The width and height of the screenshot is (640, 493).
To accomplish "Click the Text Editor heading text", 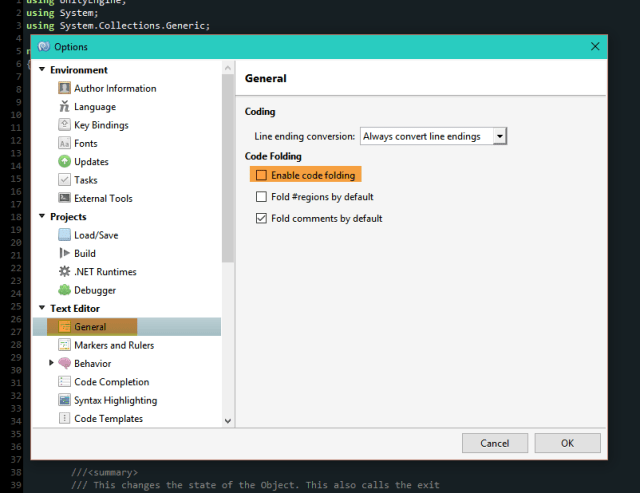I will (x=75, y=309).
